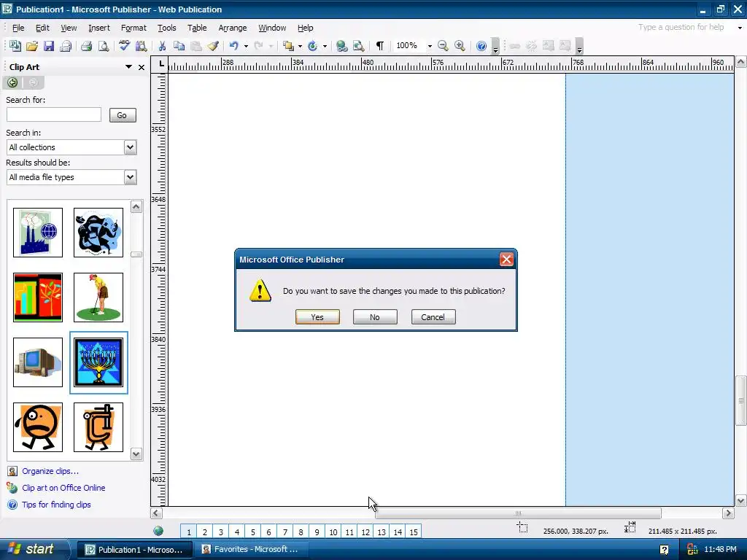Open a file with the folder icon
The height and width of the screenshot is (560, 747).
click(32, 46)
